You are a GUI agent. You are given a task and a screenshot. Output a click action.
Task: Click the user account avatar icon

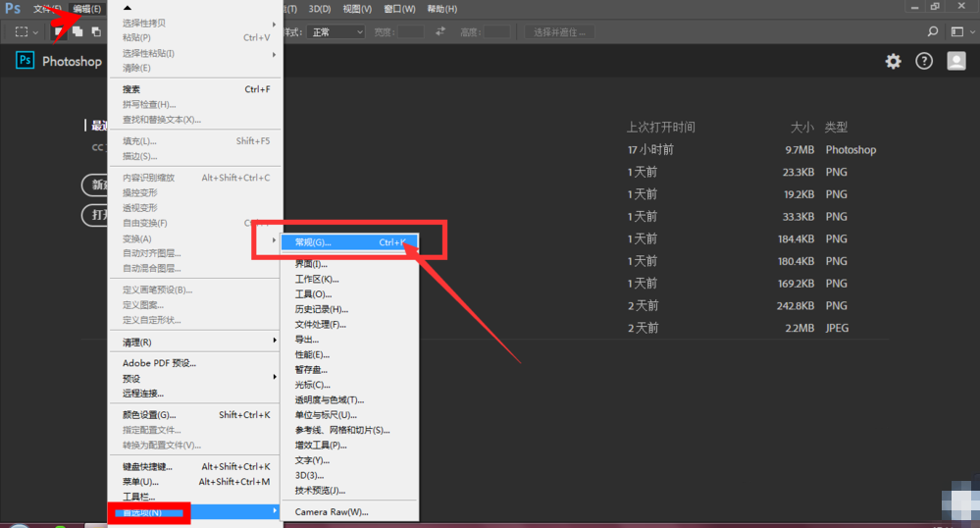[955, 61]
